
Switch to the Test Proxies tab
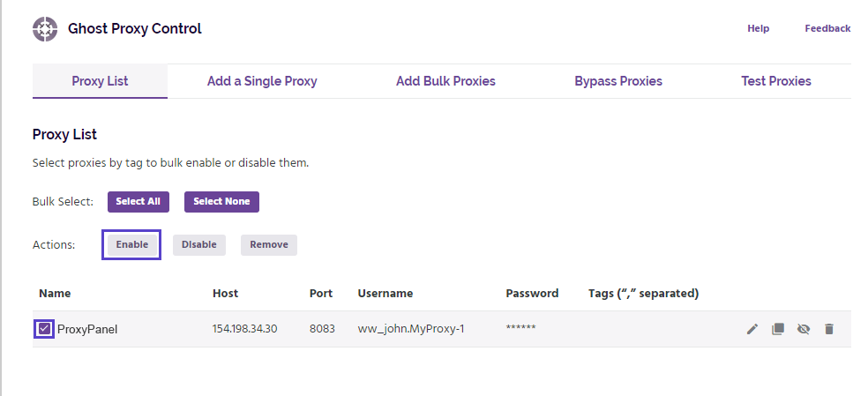click(x=775, y=81)
